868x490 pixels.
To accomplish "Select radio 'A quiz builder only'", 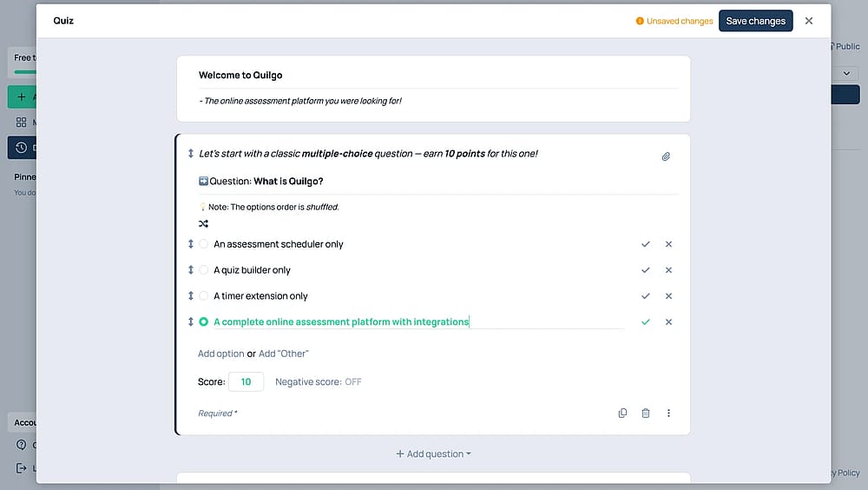I will pyautogui.click(x=204, y=270).
